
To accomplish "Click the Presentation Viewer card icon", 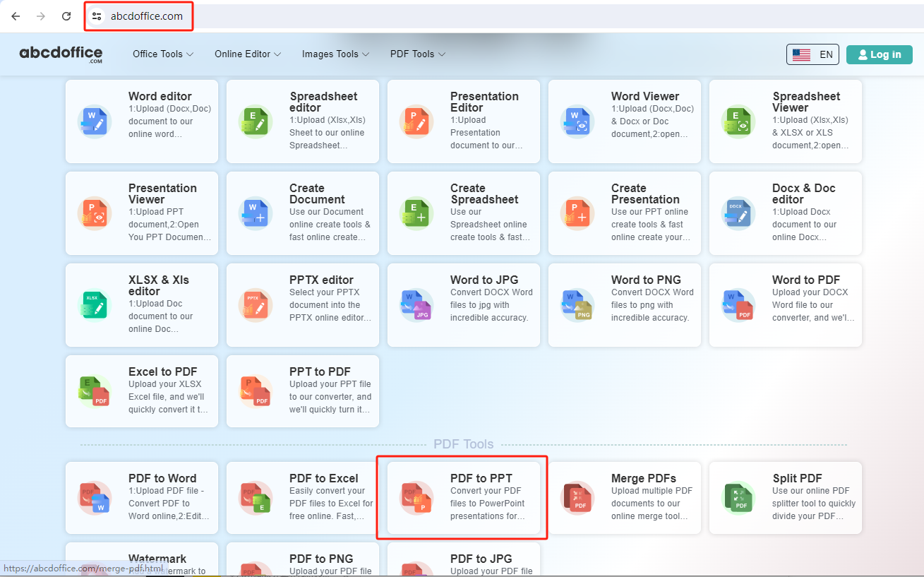I will click(x=95, y=213).
